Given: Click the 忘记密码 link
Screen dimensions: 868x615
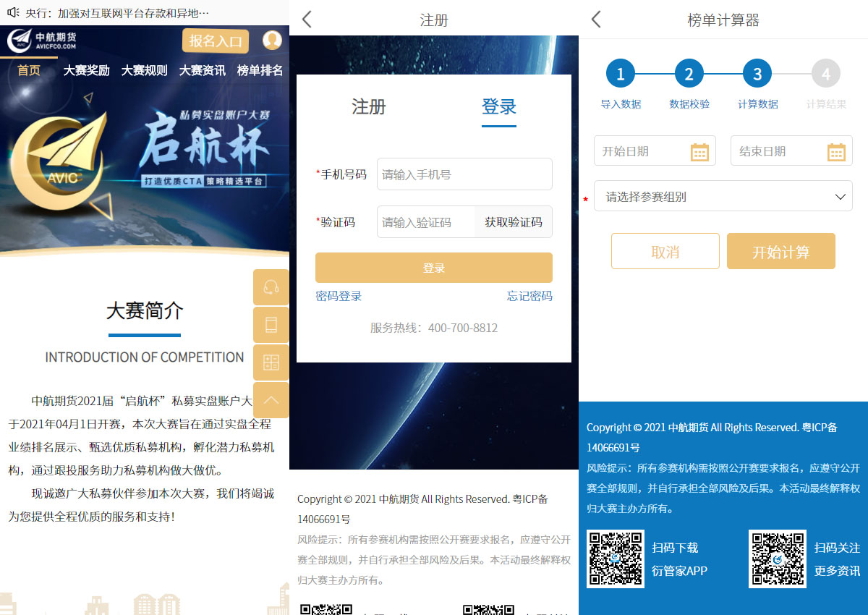Looking at the screenshot, I should pos(529,296).
